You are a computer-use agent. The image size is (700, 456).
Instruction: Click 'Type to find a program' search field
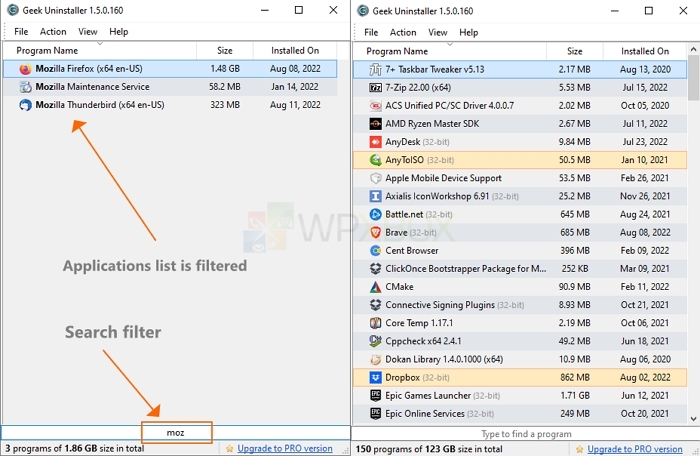(x=526, y=434)
